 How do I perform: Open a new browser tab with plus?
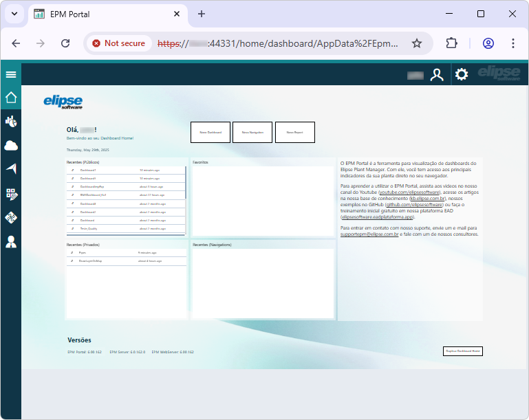pyautogui.click(x=202, y=14)
